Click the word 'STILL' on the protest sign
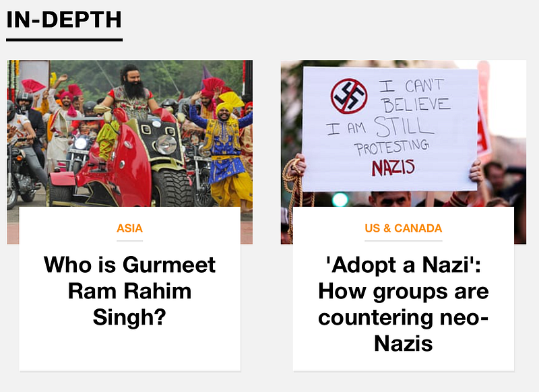This screenshot has height=392, width=539. [403, 127]
